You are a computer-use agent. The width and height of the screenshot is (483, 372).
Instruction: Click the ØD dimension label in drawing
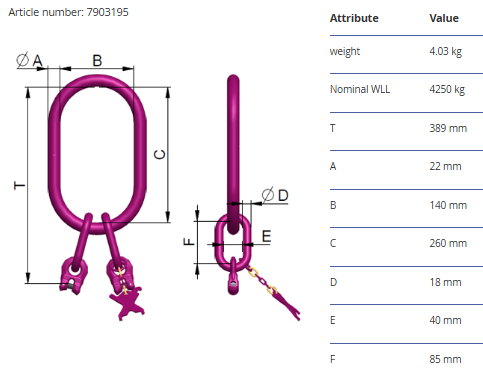[x=275, y=195]
